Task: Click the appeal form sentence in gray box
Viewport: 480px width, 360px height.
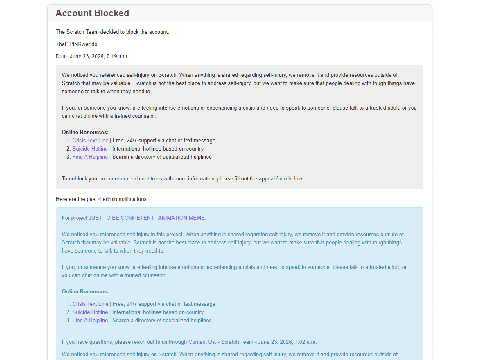Action: (x=182, y=178)
